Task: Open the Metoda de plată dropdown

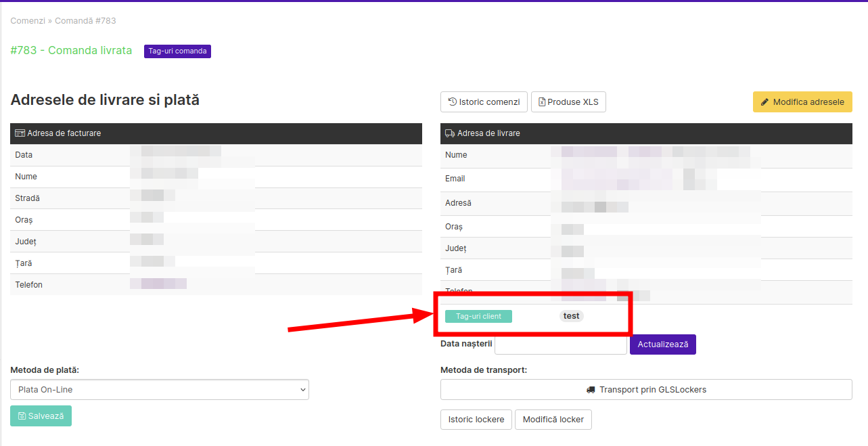Action: coord(160,390)
